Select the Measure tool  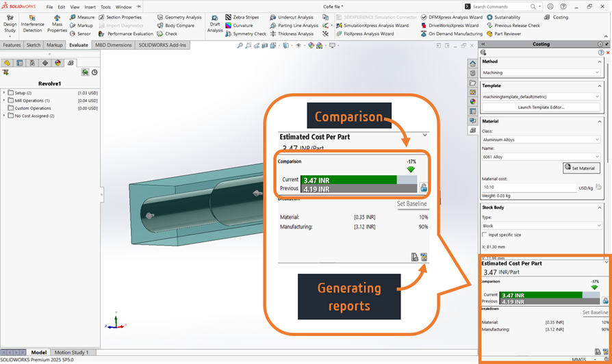(82, 17)
